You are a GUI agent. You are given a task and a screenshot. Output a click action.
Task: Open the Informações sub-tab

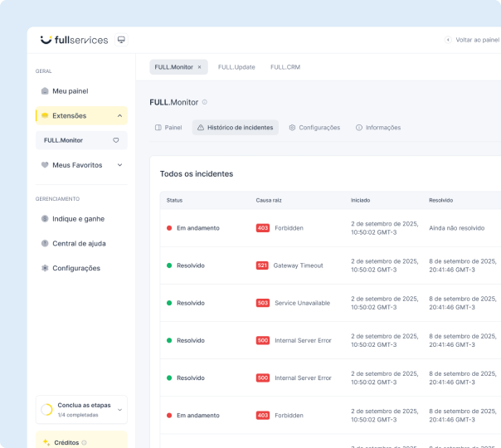(x=377, y=128)
